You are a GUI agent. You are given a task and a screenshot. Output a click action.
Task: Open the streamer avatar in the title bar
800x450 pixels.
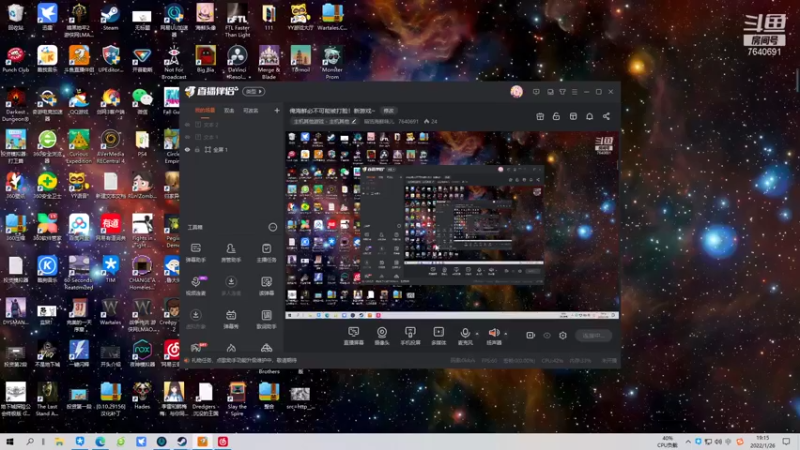pyautogui.click(x=516, y=91)
